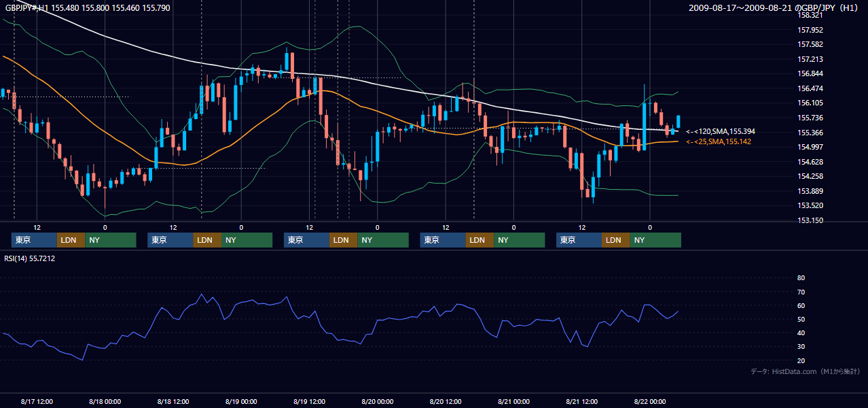Select the LDN block in the 8/20 session bar
The width and height of the screenshot is (868, 408).
click(480, 240)
